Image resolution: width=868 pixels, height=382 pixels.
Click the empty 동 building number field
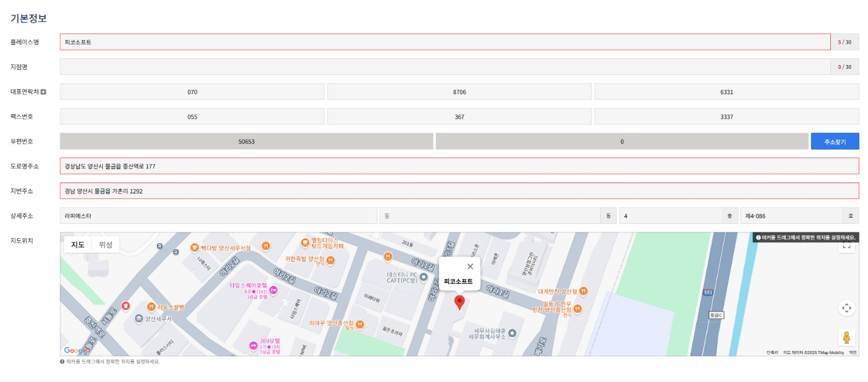[x=490, y=216]
